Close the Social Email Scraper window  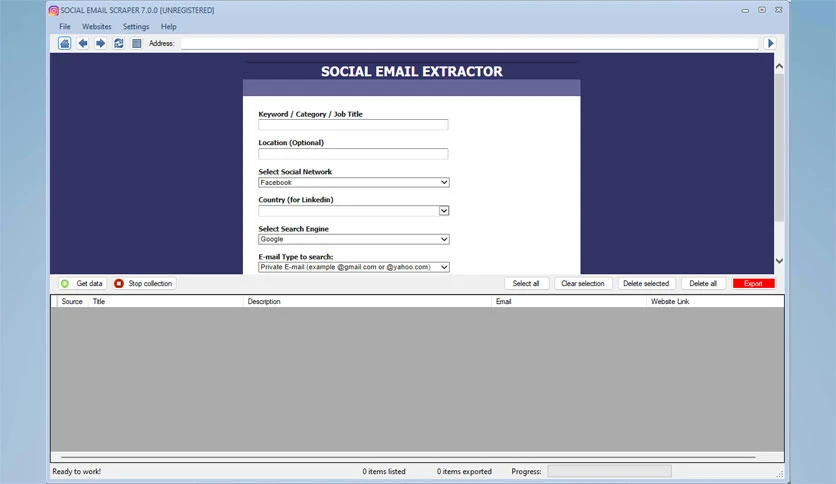778,10
